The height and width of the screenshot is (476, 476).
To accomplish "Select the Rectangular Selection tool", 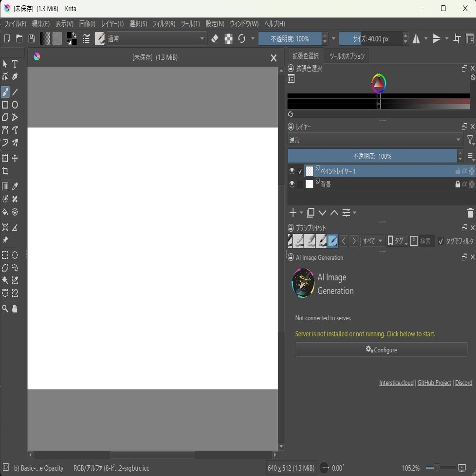I will pos(5,255).
